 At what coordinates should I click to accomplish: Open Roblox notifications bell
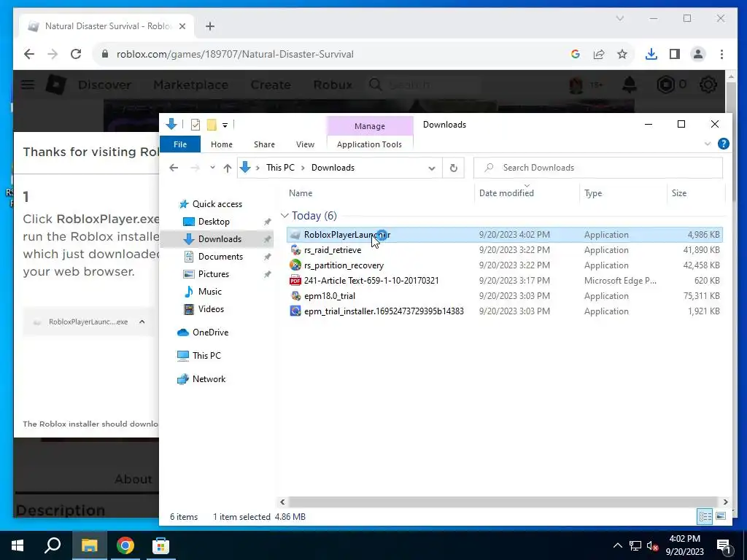[630, 85]
